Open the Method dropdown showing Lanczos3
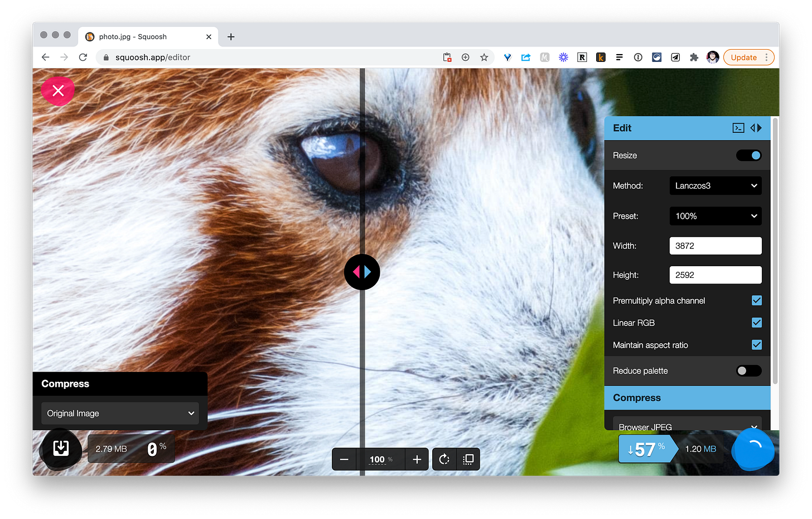The image size is (812, 519). [716, 186]
